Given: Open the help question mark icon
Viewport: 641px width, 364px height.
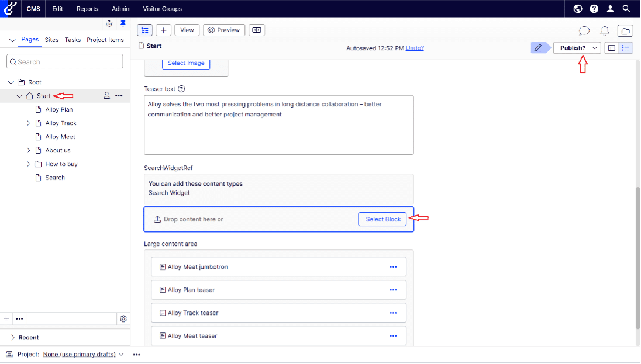Looking at the screenshot, I should tap(594, 9).
